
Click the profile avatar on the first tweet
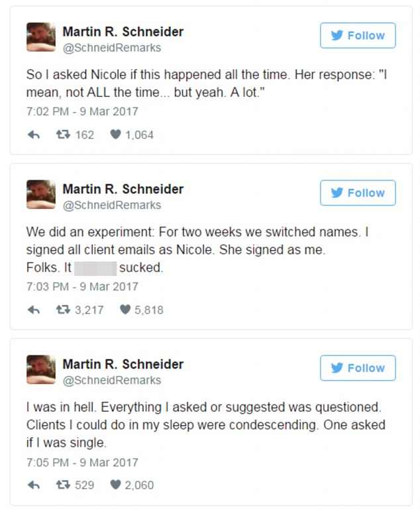point(41,38)
